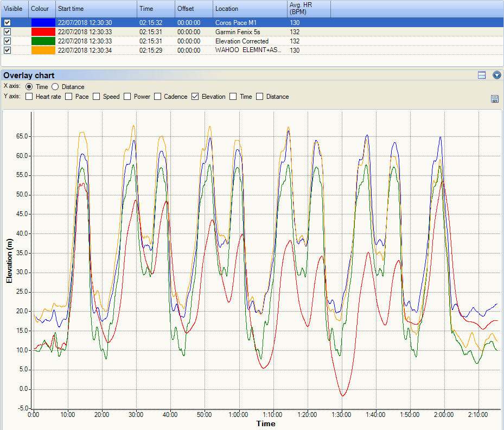
Task: Disable the Elevation Y axis checkbox
Action: [195, 97]
